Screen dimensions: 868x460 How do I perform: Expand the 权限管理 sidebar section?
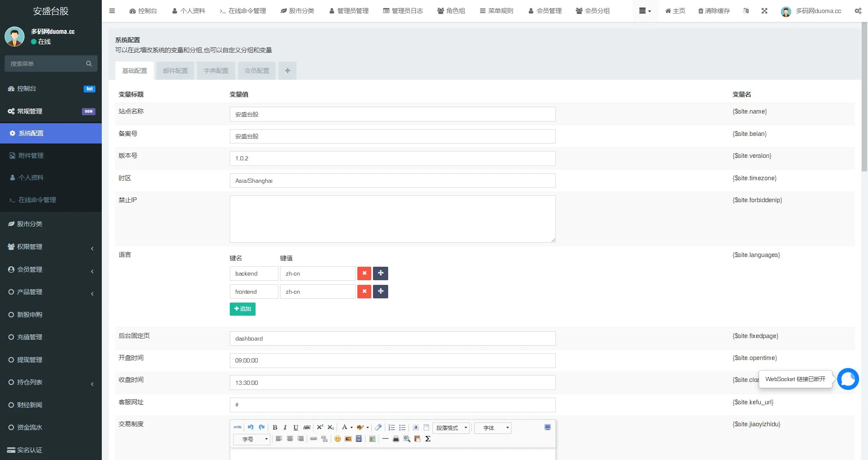click(x=51, y=246)
